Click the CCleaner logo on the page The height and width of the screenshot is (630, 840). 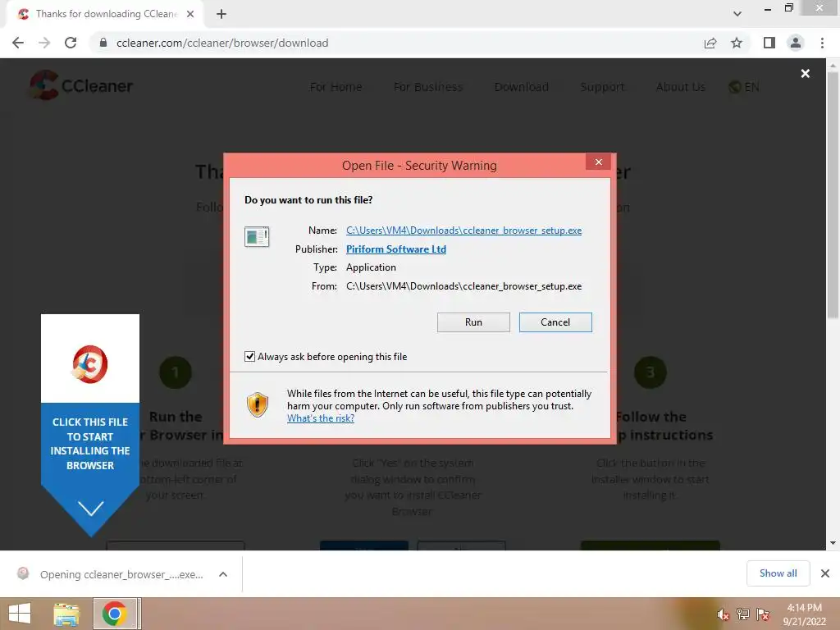[x=81, y=85]
